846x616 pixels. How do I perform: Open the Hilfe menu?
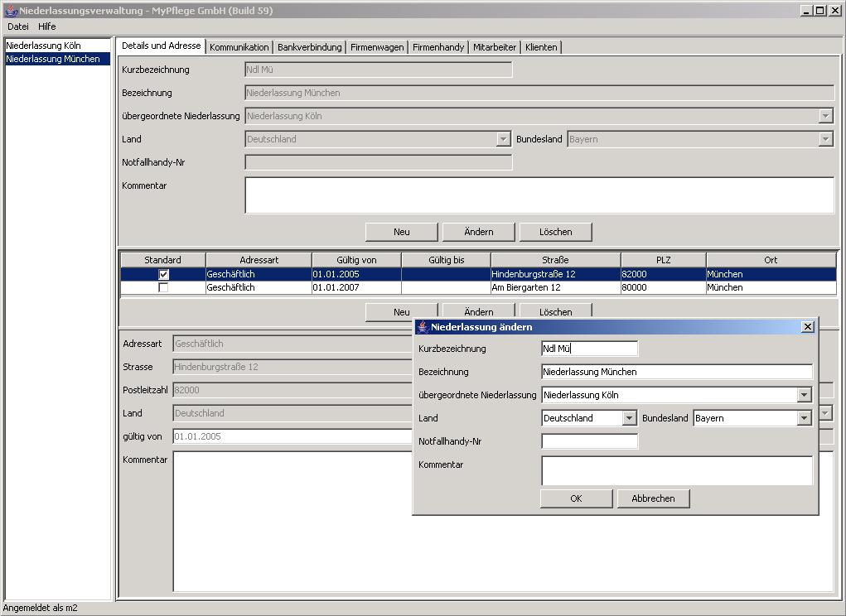47,26
